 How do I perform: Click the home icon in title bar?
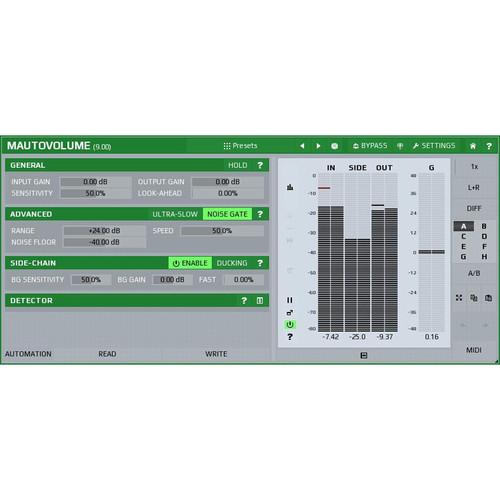click(473, 146)
